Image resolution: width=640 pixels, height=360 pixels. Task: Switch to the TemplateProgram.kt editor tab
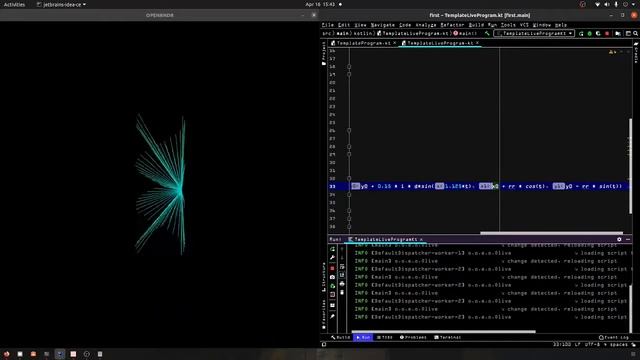click(x=363, y=43)
